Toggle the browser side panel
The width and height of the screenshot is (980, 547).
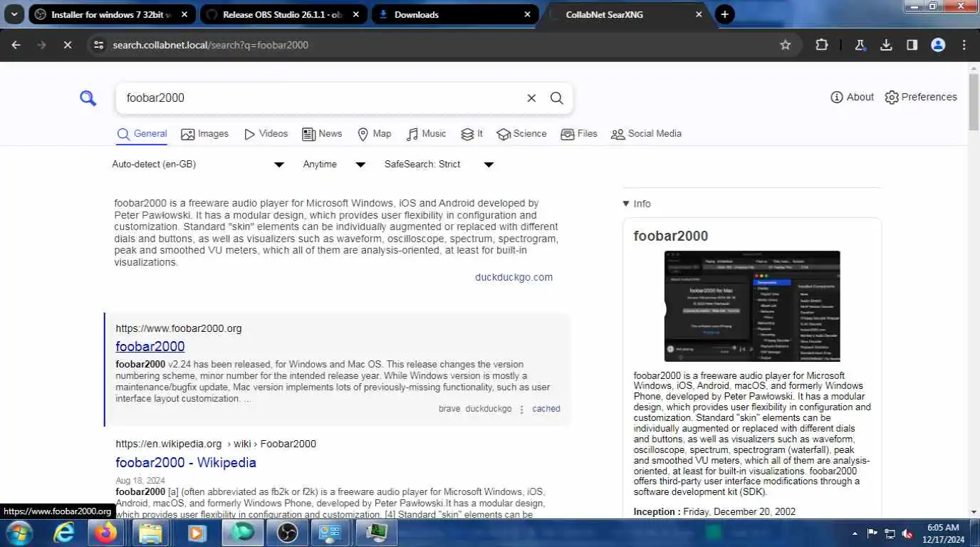pyautogui.click(x=912, y=45)
